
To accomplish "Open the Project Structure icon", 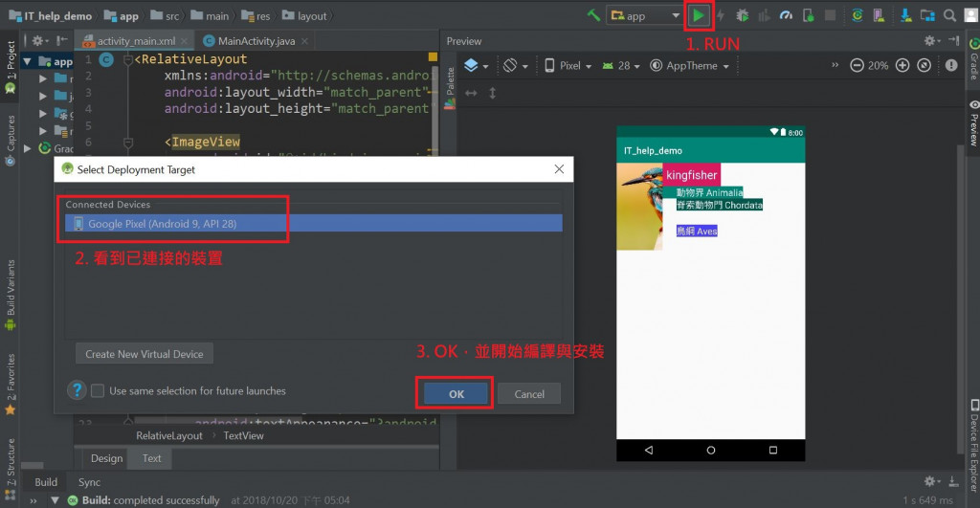I will [x=927, y=15].
